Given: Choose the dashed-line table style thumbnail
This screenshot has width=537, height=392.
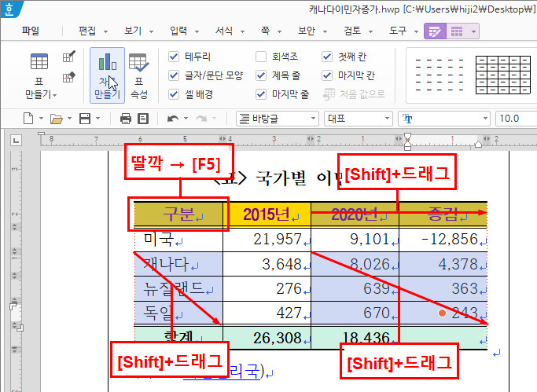Looking at the screenshot, I should coord(440,75).
